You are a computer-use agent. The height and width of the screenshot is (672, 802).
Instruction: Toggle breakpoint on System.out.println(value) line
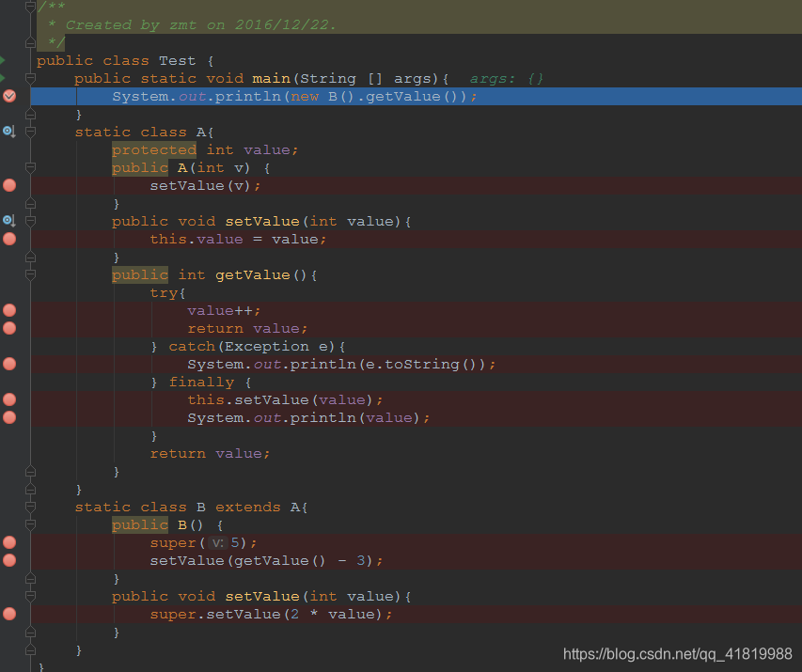[9, 417]
